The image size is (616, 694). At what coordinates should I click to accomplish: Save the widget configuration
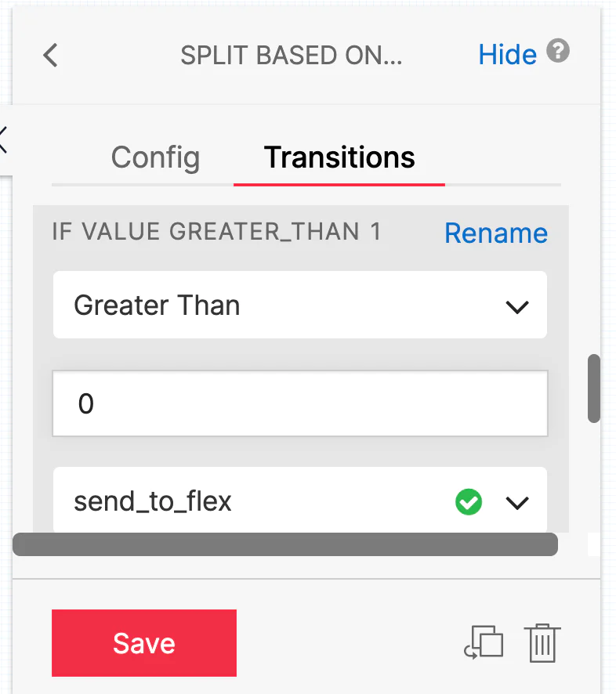pyautogui.click(x=143, y=642)
